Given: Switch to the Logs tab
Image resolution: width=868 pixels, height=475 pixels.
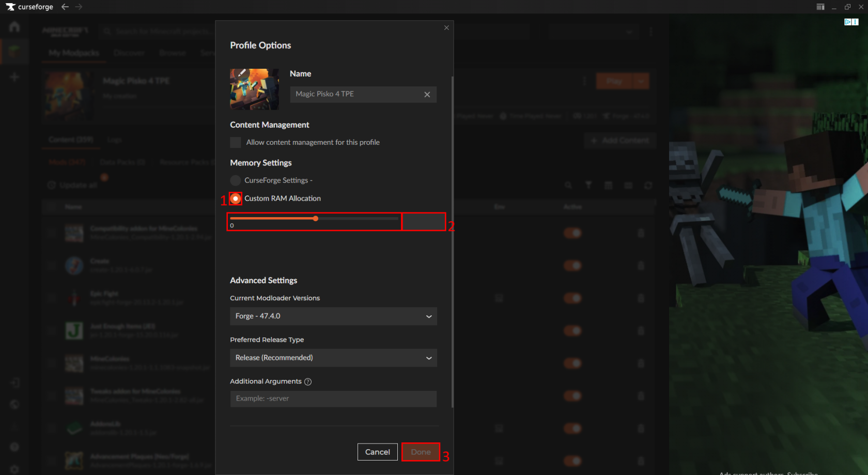Looking at the screenshot, I should [x=114, y=140].
